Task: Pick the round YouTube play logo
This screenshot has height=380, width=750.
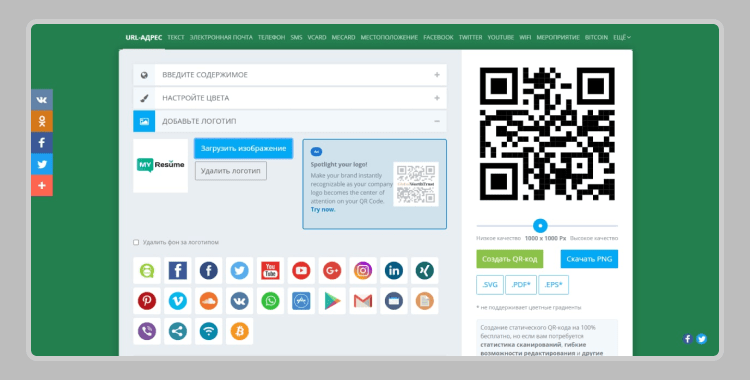Action: click(301, 270)
